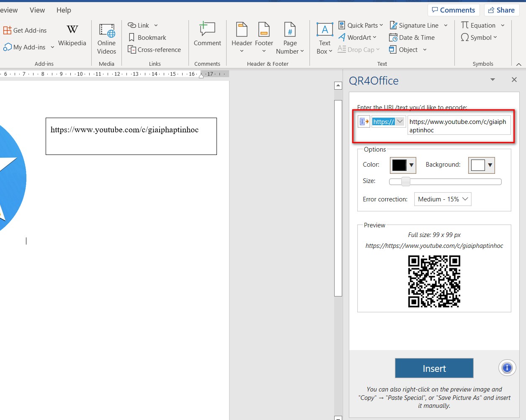This screenshot has width=526, height=420.
Task: Launch the Wikipedia add-in
Action: 72,35
